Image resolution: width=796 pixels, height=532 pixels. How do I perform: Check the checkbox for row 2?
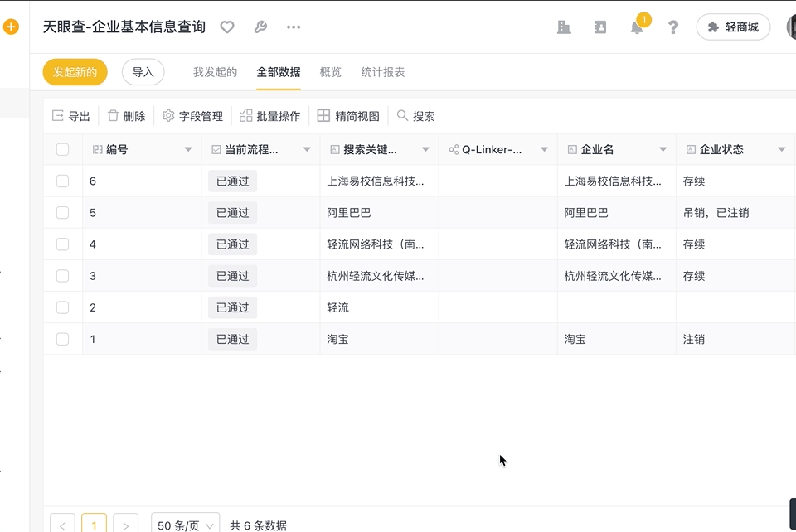tap(62, 307)
